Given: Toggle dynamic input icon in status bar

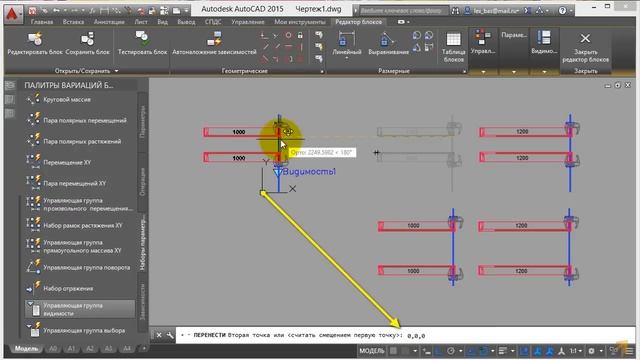Looking at the screenshot, I should pos(427,351).
